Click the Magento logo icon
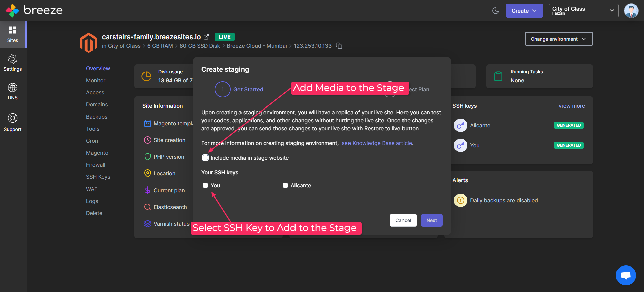The height and width of the screenshot is (292, 644). pos(89,43)
